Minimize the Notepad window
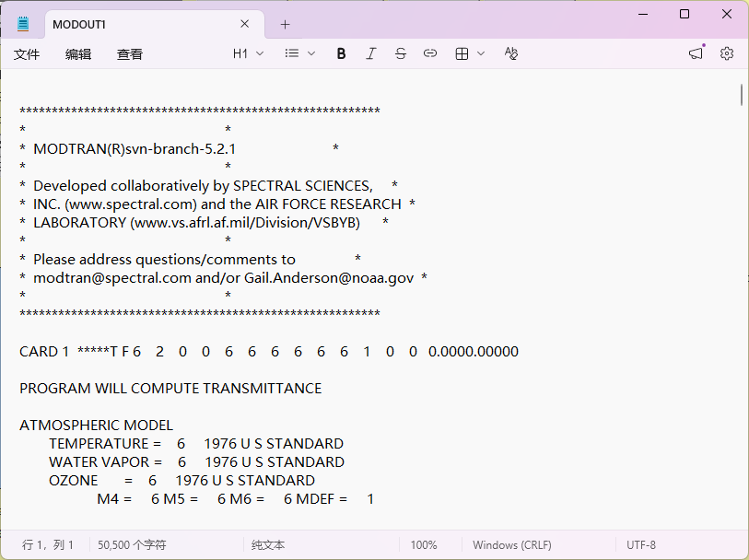Image resolution: width=749 pixels, height=560 pixels. (643, 14)
